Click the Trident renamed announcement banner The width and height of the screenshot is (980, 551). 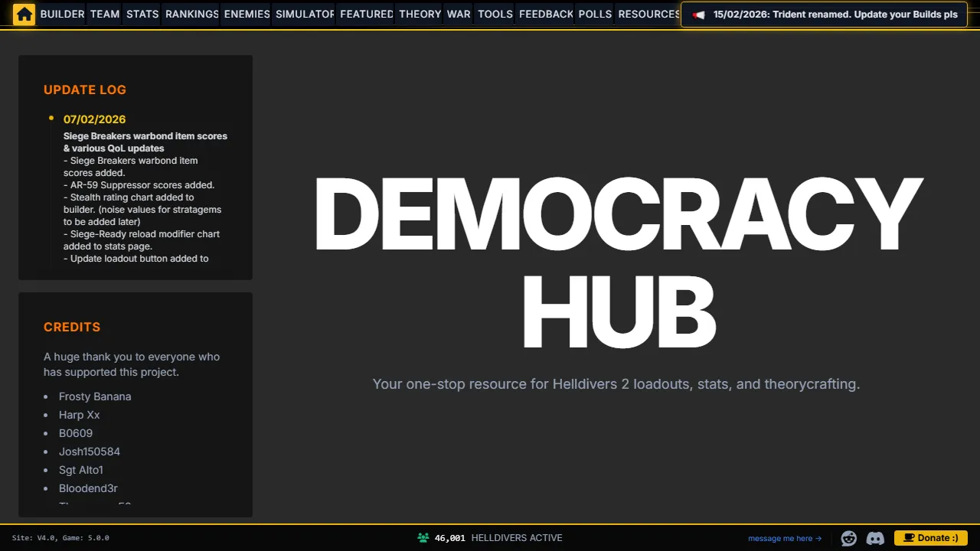tap(824, 13)
